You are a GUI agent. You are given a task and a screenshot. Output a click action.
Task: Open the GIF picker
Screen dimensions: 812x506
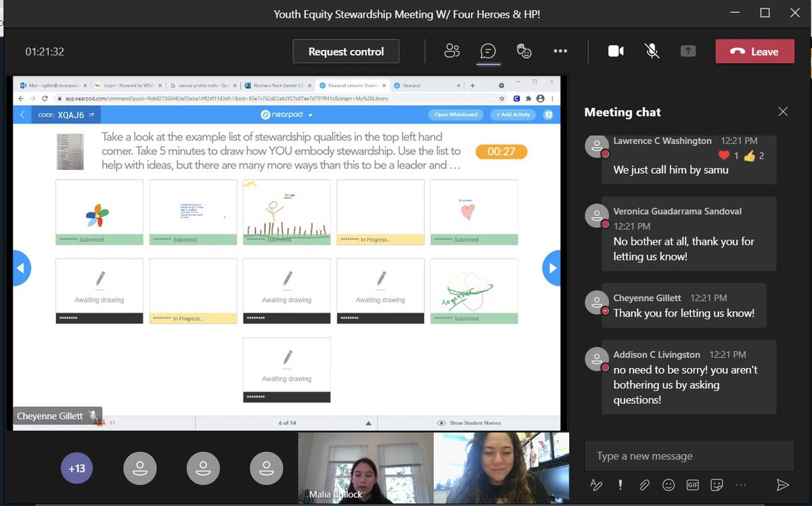tap(692, 484)
